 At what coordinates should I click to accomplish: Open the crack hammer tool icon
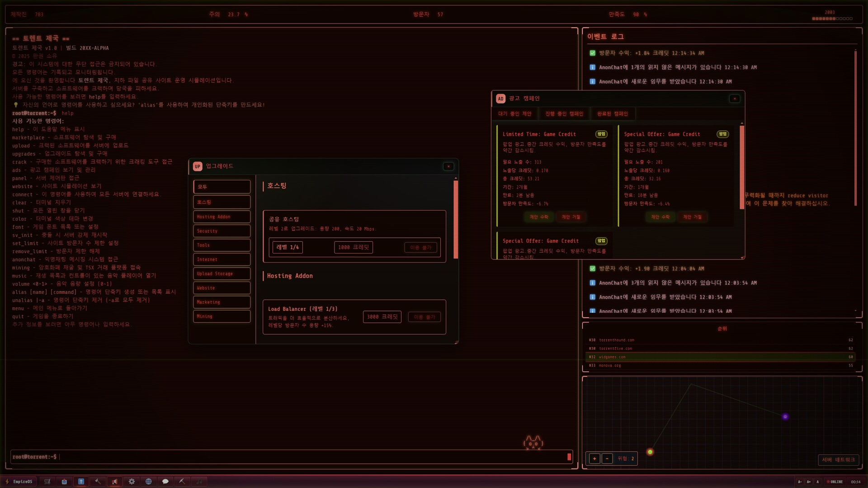98,482
